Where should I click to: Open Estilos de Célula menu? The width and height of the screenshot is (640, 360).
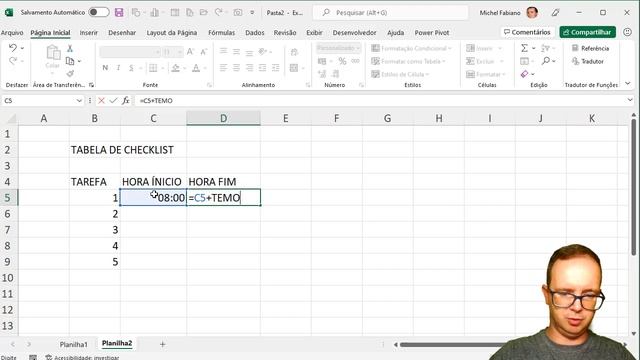[400, 74]
